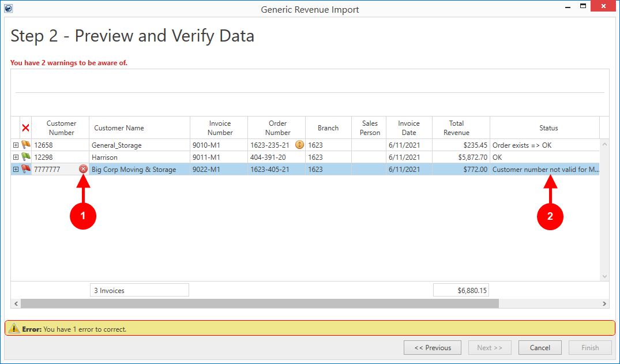This screenshot has height=364, width=620.
Task: Click the orange flag on row 12658
Action: coord(26,145)
